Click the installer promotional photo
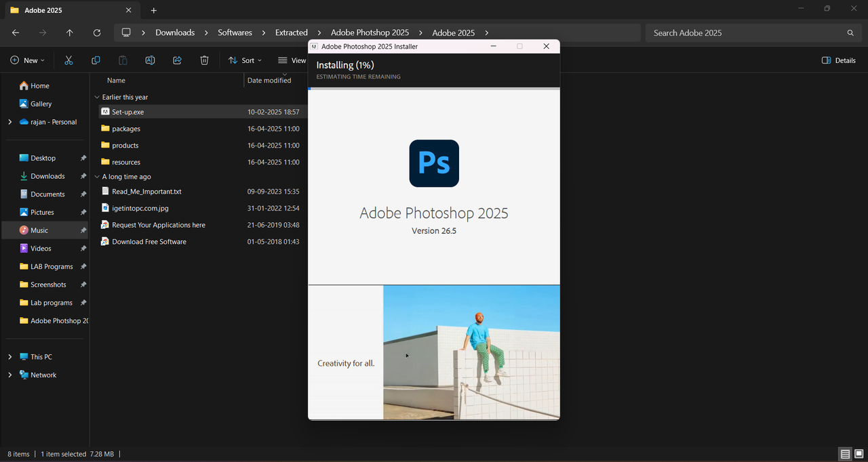The height and width of the screenshot is (462, 868). pos(471,352)
